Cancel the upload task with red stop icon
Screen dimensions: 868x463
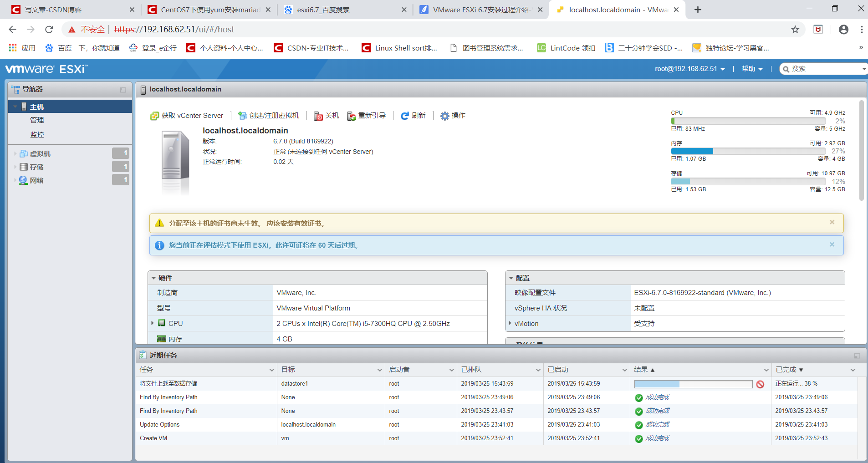coord(760,384)
